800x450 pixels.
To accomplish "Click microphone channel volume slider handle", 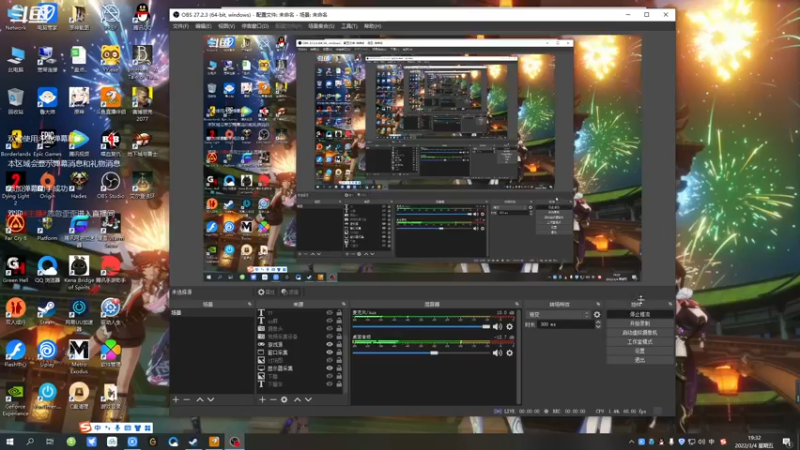I will pos(486,327).
